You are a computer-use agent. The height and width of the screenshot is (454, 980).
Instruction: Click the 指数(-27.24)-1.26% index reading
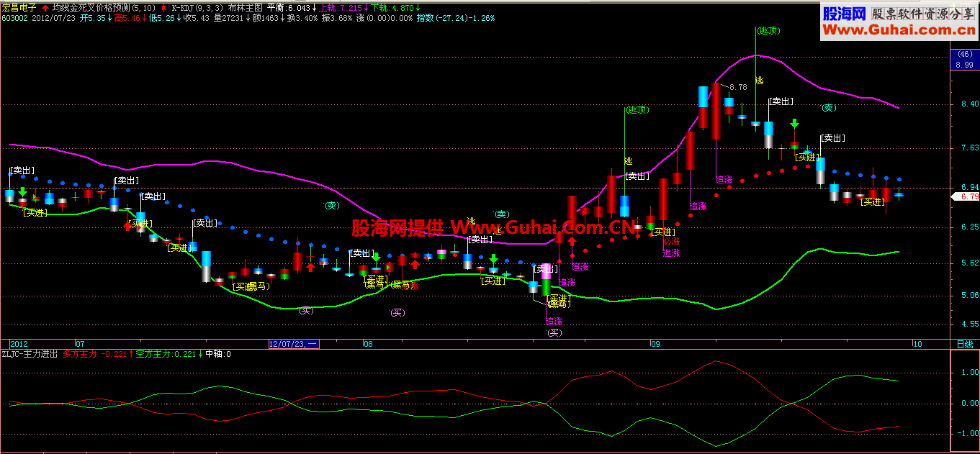click(455, 17)
